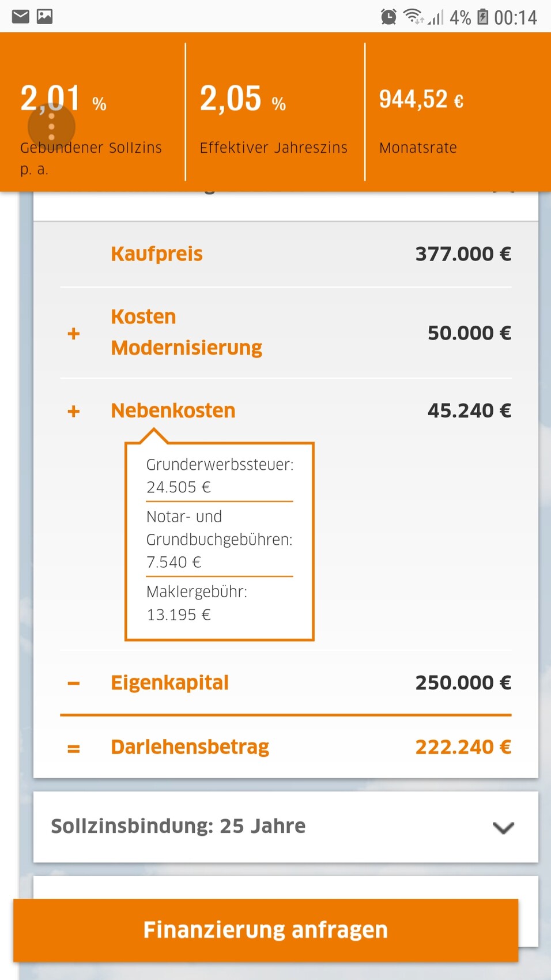The height and width of the screenshot is (980, 551).
Task: Tap the Grunderwerbssteuer entry in the tooltip
Action: pos(220,476)
